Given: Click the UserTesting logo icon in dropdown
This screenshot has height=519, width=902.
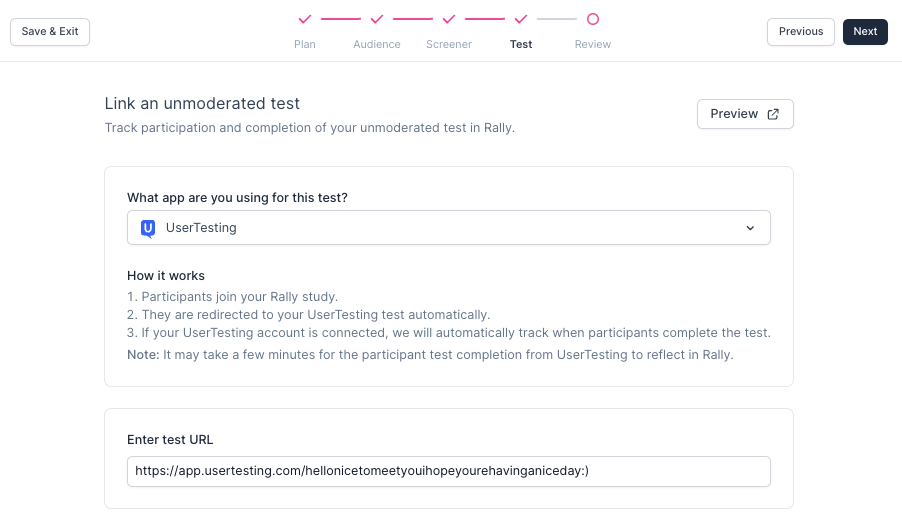Looking at the screenshot, I should tap(148, 228).
